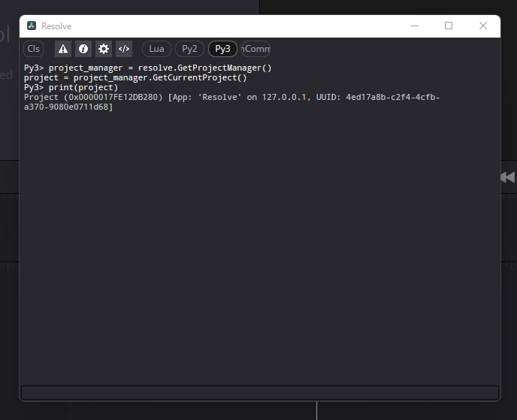Click the Project UUID output line
The width and height of the screenshot is (517, 420).
(231, 98)
